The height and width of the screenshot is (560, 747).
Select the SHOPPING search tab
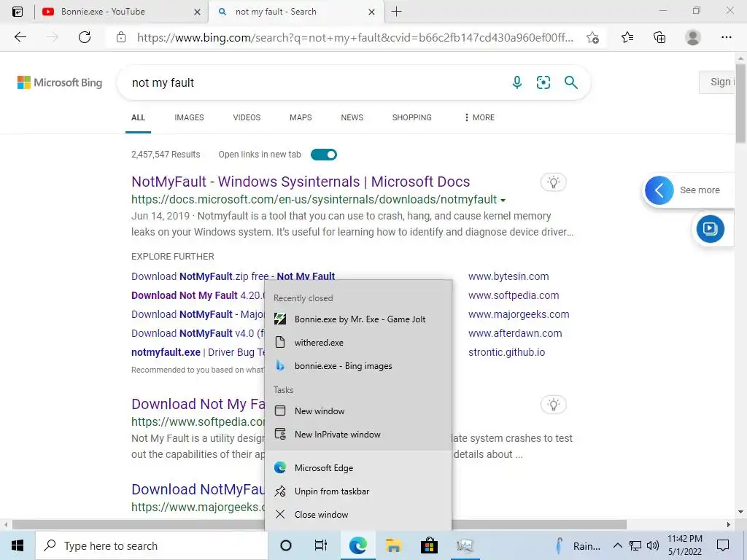(x=412, y=117)
